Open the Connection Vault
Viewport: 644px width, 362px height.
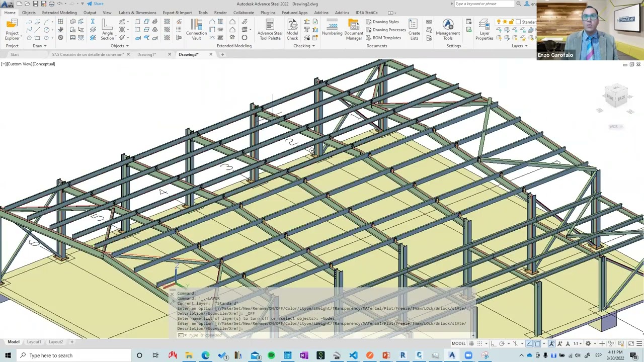[196, 30]
